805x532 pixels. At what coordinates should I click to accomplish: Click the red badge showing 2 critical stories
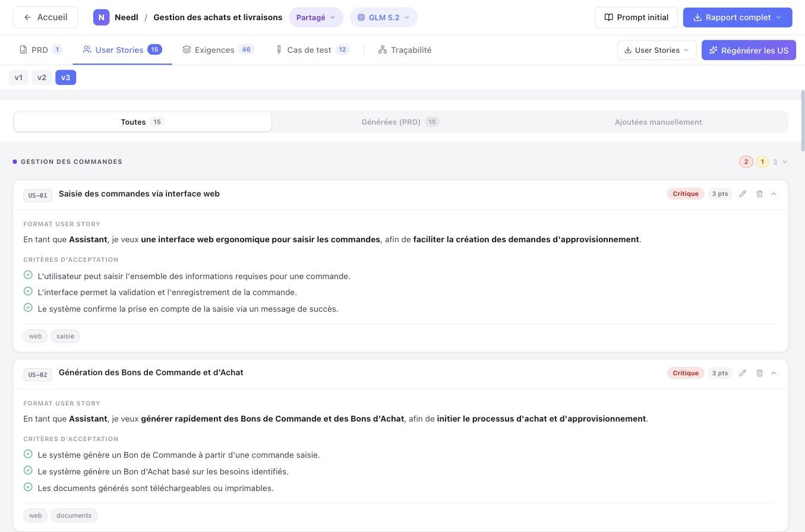(x=746, y=161)
